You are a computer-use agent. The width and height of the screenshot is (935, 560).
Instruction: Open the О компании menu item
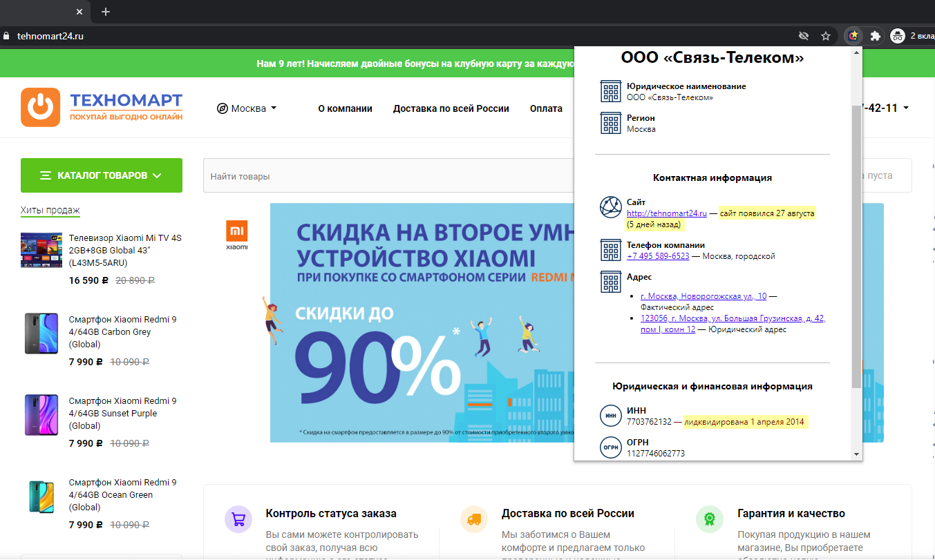click(x=345, y=108)
